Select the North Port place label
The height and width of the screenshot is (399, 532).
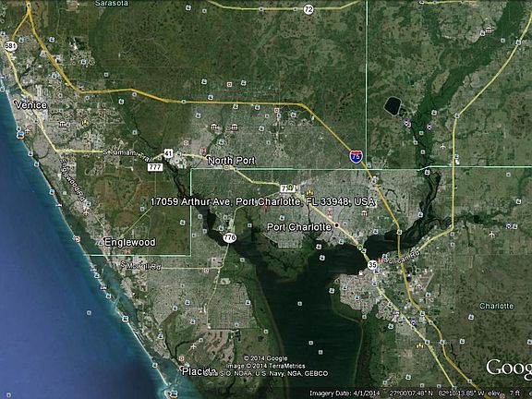(x=231, y=161)
